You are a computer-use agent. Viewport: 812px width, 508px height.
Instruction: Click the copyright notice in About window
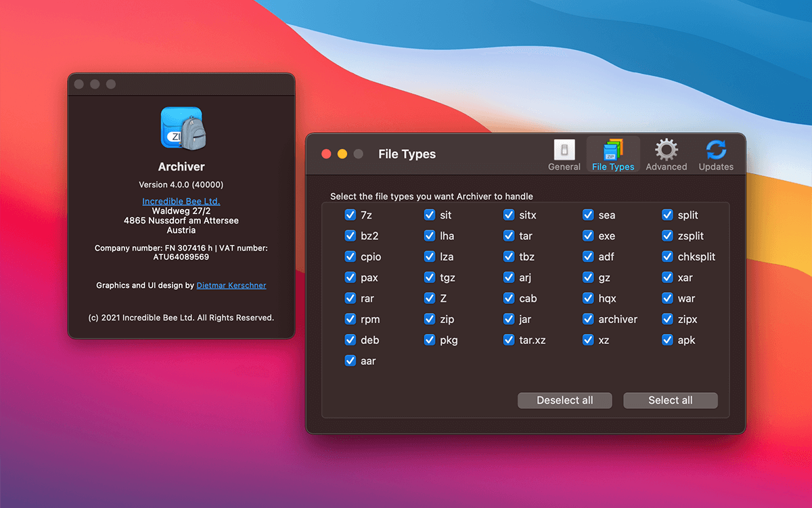point(181,317)
